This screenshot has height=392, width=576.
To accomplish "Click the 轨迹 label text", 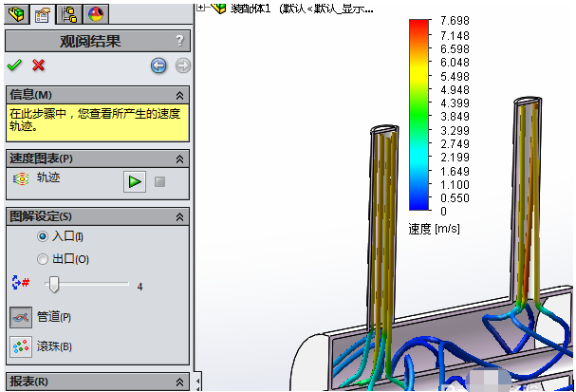I will (48, 177).
